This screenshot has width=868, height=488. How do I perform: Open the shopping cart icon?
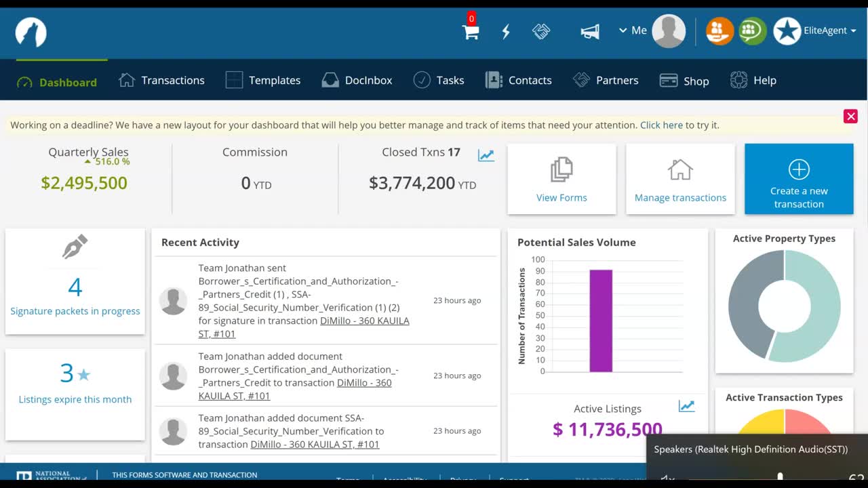click(x=471, y=32)
